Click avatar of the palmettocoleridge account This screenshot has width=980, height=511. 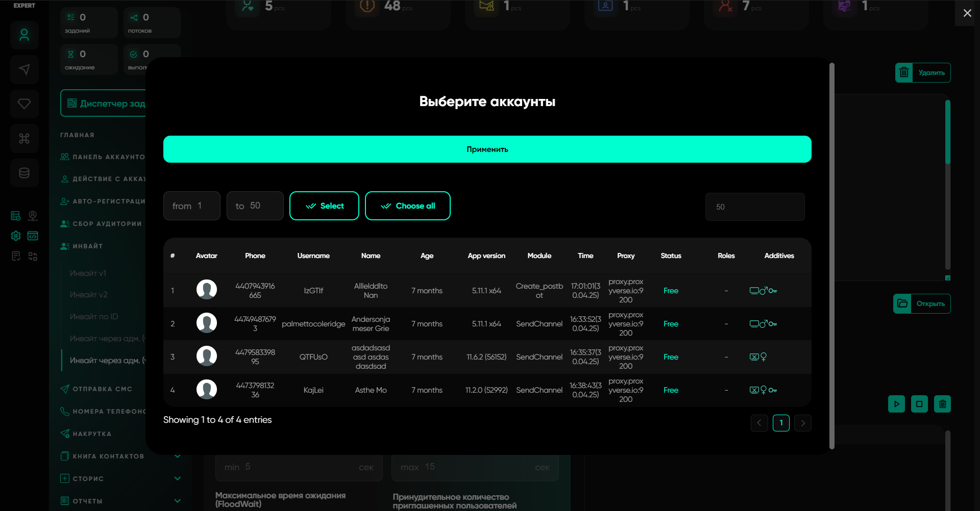point(207,323)
